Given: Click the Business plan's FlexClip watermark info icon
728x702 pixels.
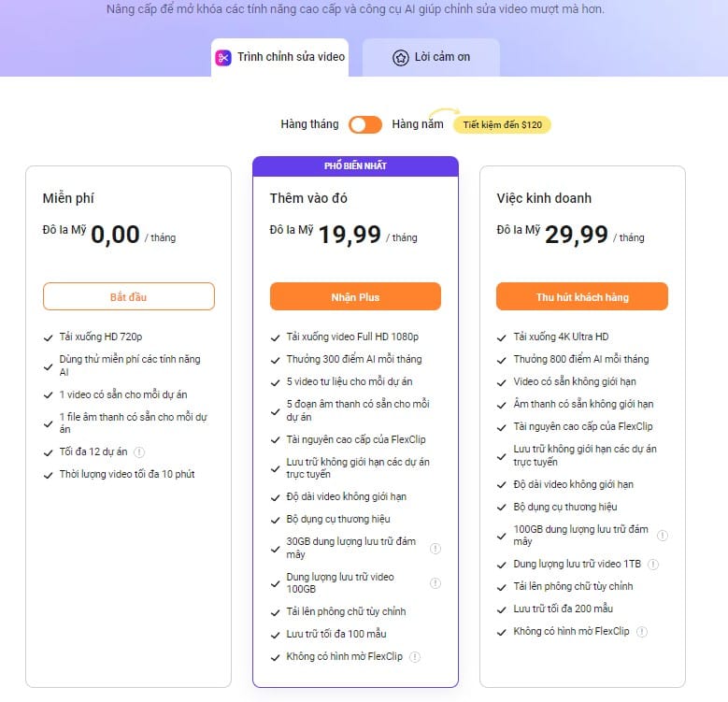Looking at the screenshot, I should [641, 632].
